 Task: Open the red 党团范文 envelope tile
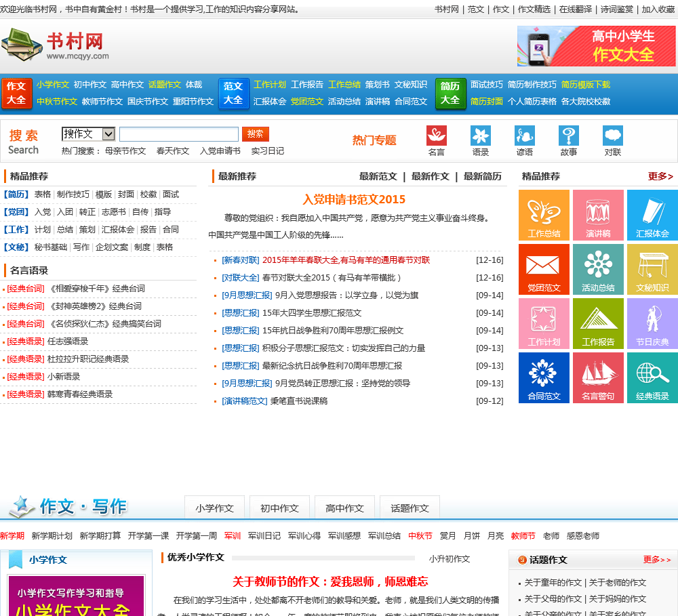click(544, 269)
